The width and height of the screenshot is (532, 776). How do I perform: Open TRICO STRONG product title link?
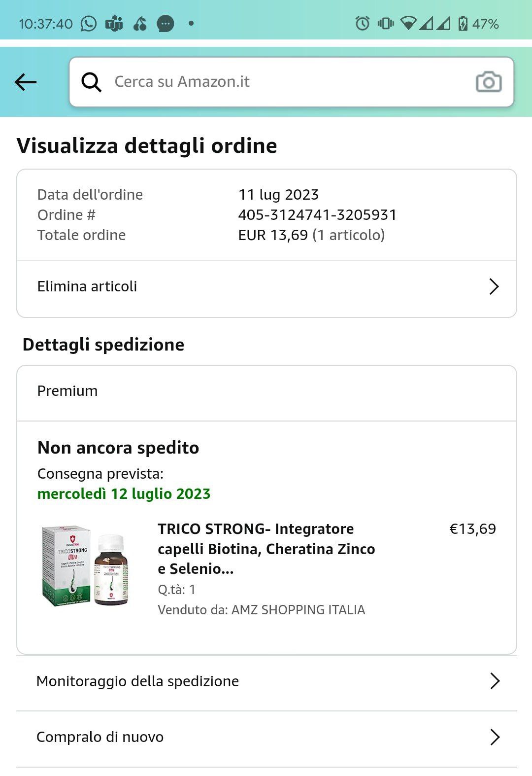tap(266, 549)
